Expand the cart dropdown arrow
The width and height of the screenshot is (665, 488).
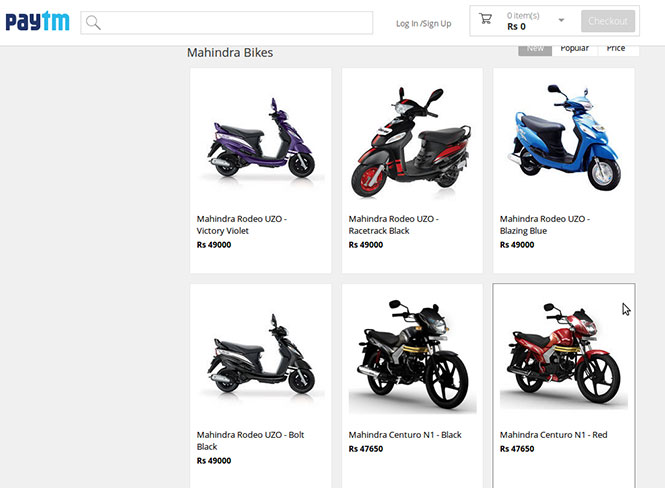click(x=561, y=20)
